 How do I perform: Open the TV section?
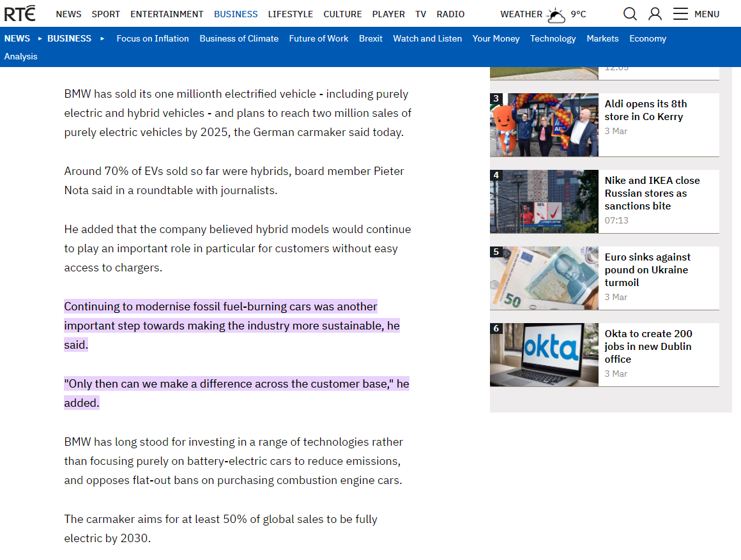click(x=420, y=14)
